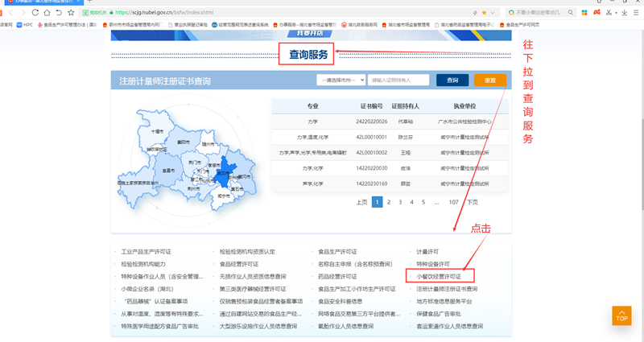Go to page 2 in pagination

389,202
